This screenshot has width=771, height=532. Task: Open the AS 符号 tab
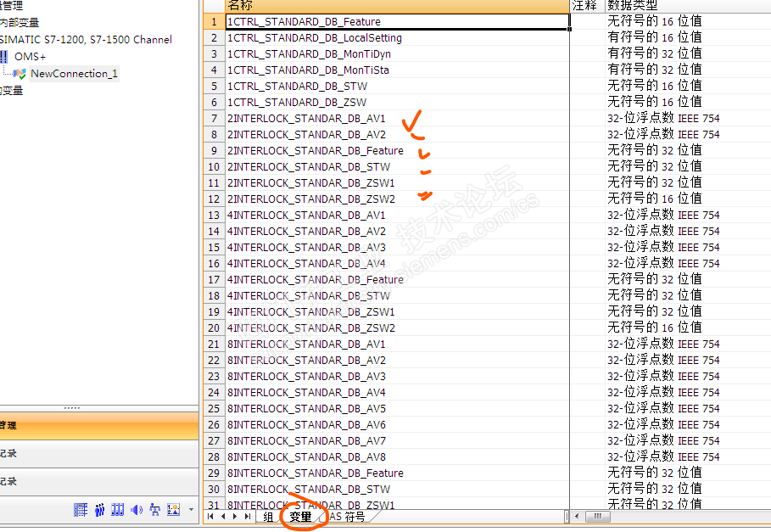(348, 517)
